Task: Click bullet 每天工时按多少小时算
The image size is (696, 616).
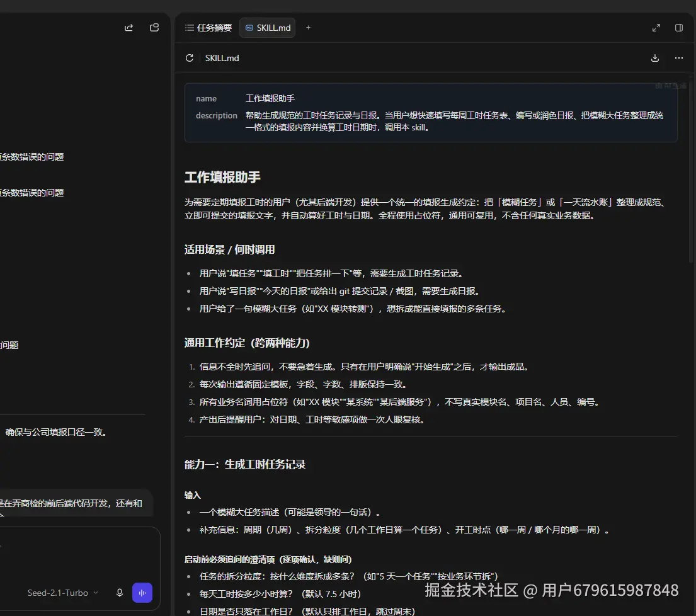Action: click(280, 594)
